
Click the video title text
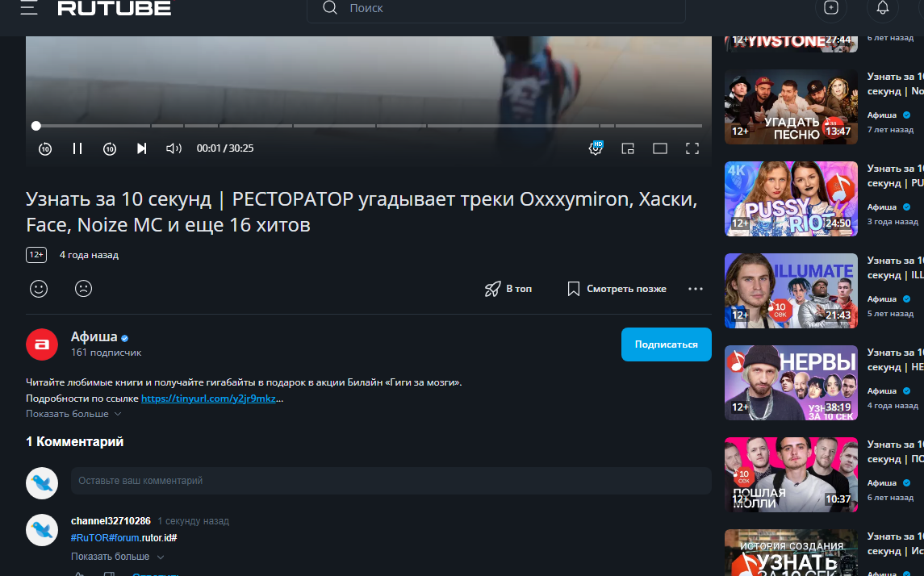point(362,212)
